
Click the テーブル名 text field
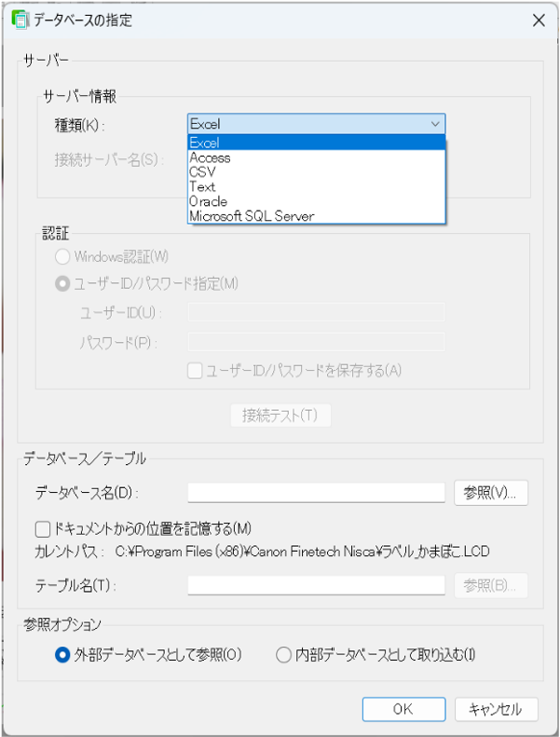pos(316,585)
